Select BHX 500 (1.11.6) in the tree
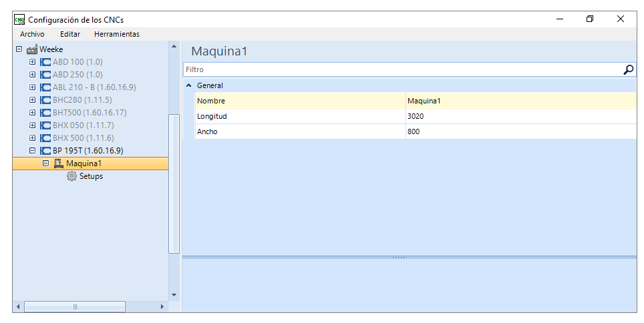Screen dimensions: 644x323 tap(84, 138)
